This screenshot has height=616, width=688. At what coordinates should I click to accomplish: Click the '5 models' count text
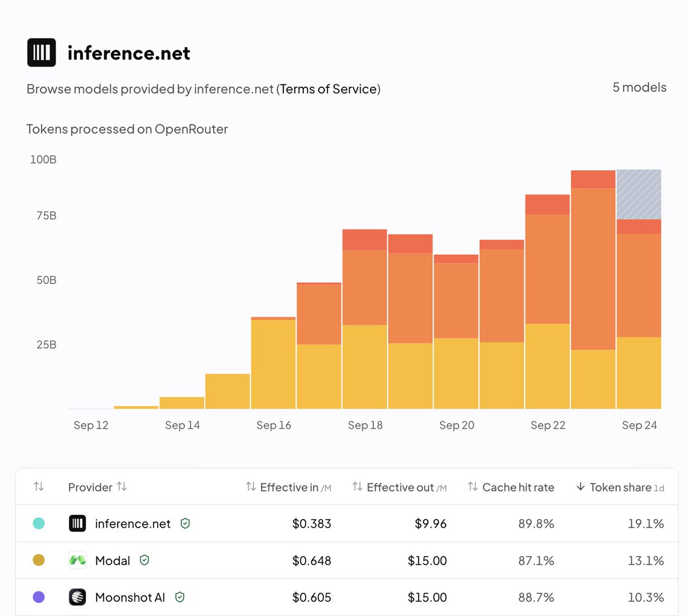pyautogui.click(x=639, y=87)
